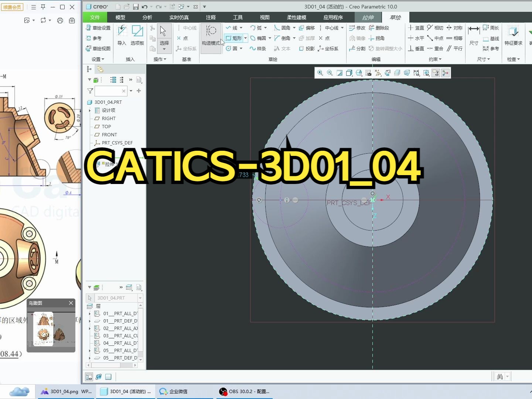This screenshot has width=532, height=399.
Task: Click the 草绘视图 sketch view icon
Action: (98, 48)
